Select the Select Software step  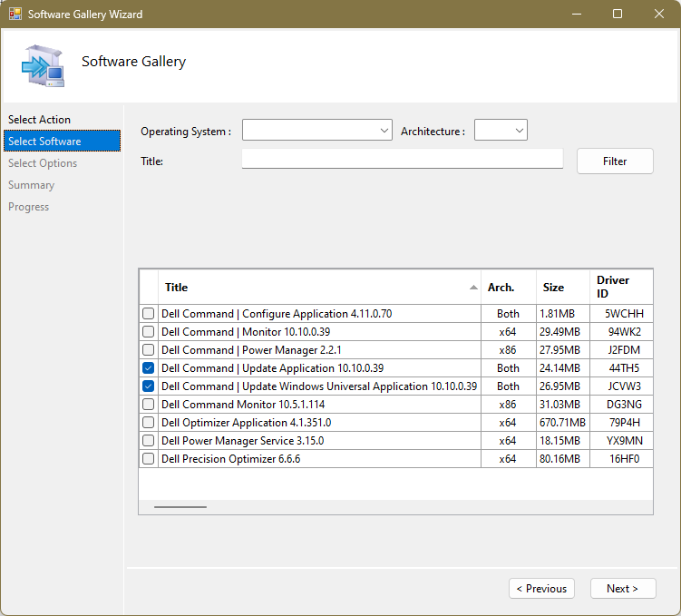(62, 142)
